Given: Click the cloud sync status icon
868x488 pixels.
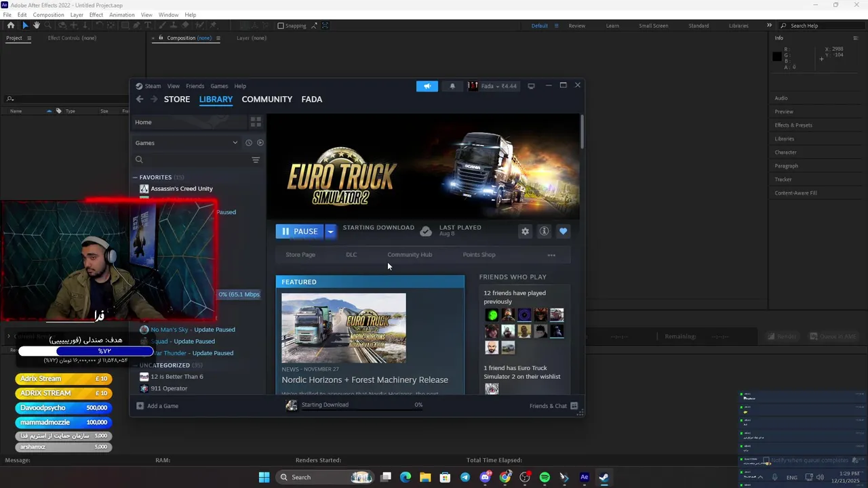Looking at the screenshot, I should click(426, 231).
